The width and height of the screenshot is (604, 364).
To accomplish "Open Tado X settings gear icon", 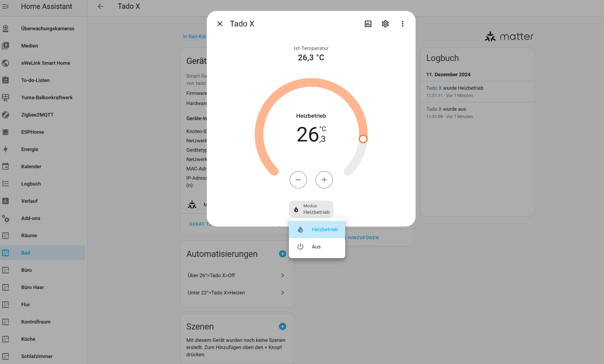I will click(x=385, y=24).
